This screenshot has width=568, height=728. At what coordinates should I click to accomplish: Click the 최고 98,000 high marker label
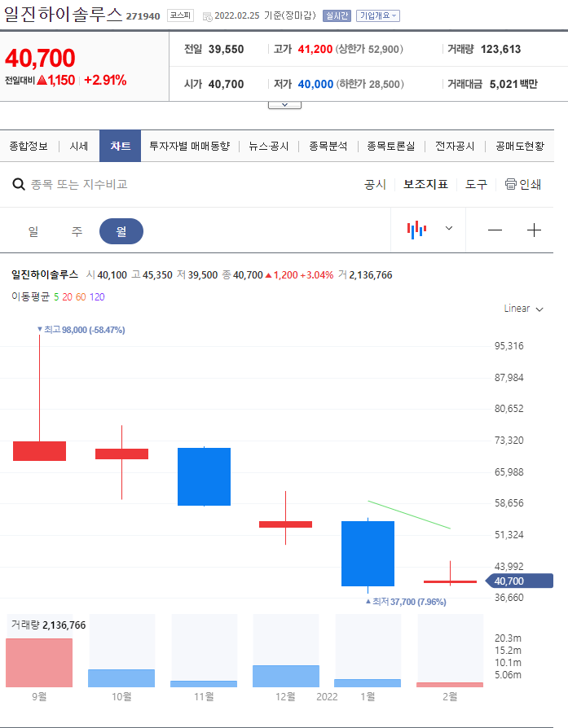(x=81, y=330)
